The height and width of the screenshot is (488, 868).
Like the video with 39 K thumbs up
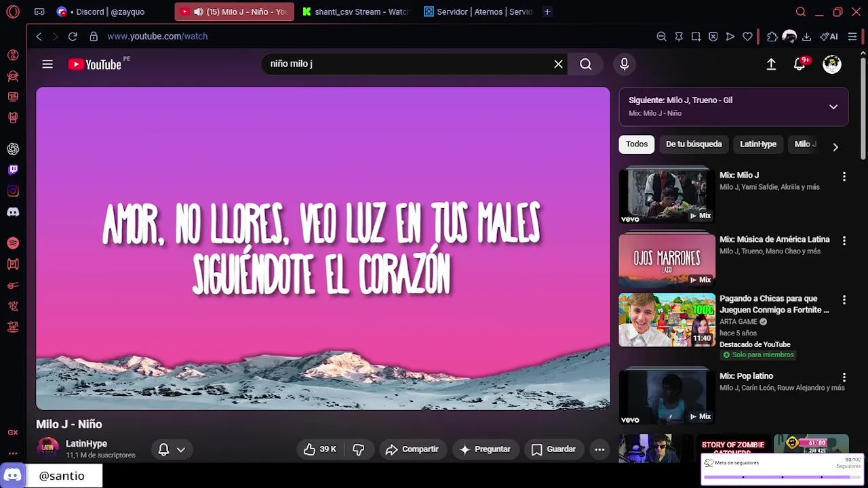[320, 449]
